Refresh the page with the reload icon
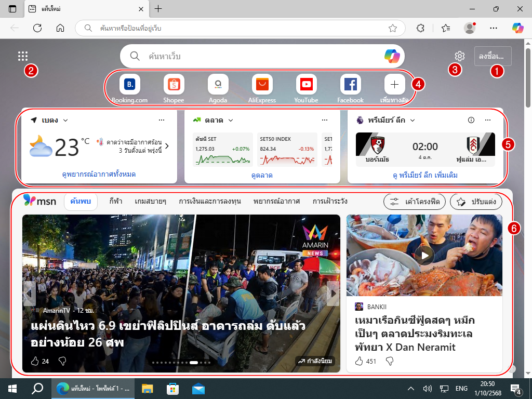 tap(37, 28)
